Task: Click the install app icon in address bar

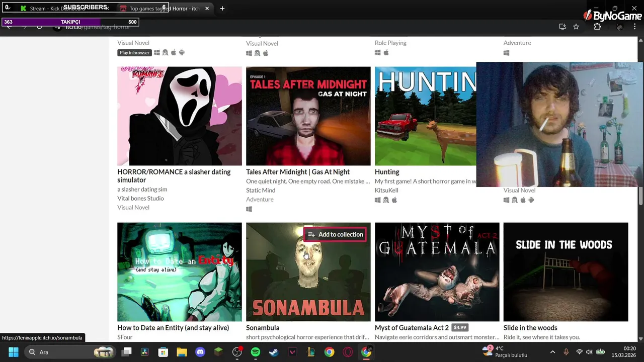Action: 562,27
